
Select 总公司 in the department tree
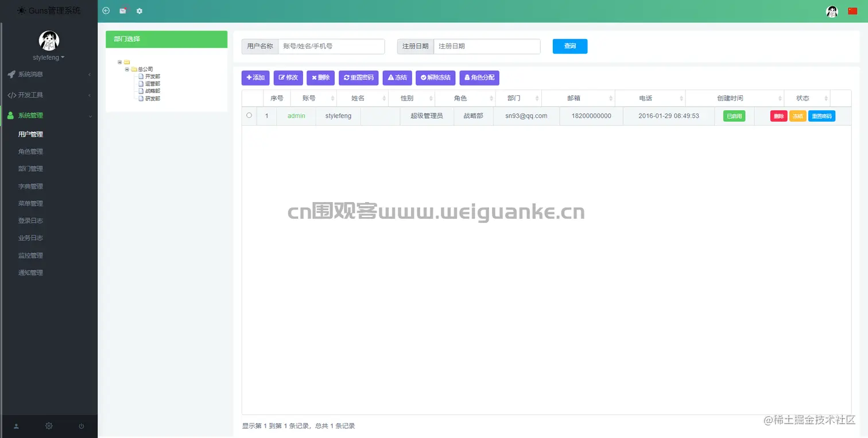point(145,69)
